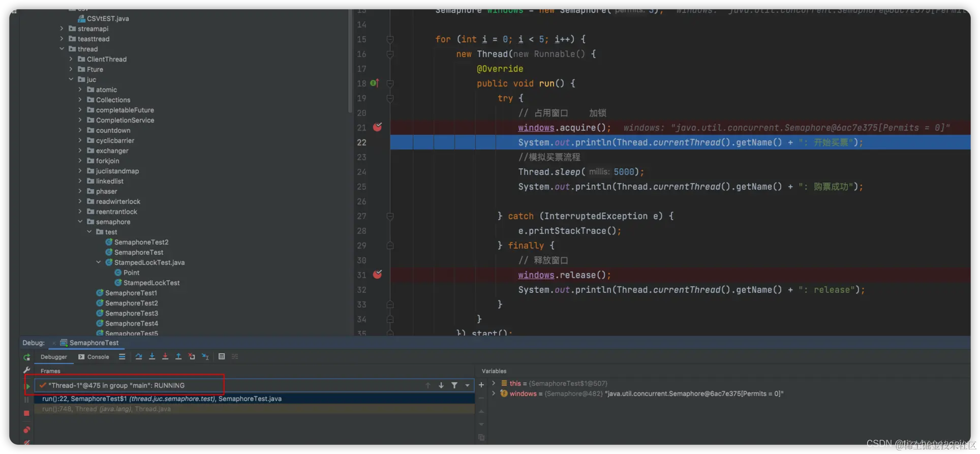
Task: Select the reentrantlock folder
Action: click(112, 212)
